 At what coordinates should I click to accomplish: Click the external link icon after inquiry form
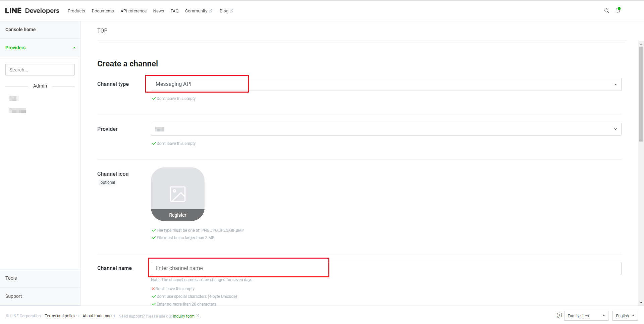[x=197, y=315]
